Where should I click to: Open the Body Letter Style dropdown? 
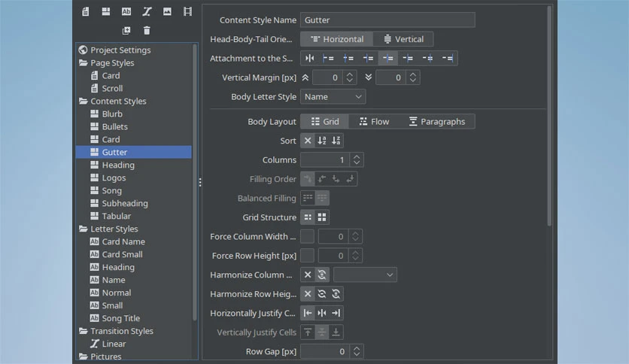click(333, 96)
